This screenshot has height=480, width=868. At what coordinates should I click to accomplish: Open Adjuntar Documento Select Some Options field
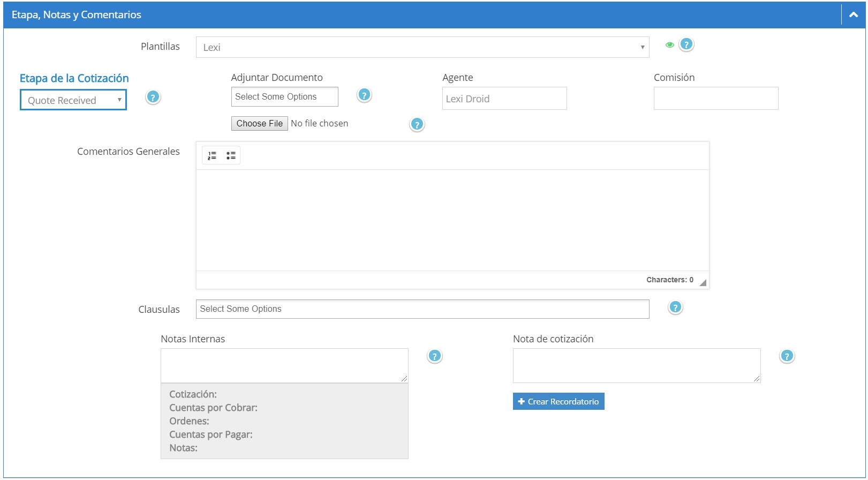(x=284, y=97)
